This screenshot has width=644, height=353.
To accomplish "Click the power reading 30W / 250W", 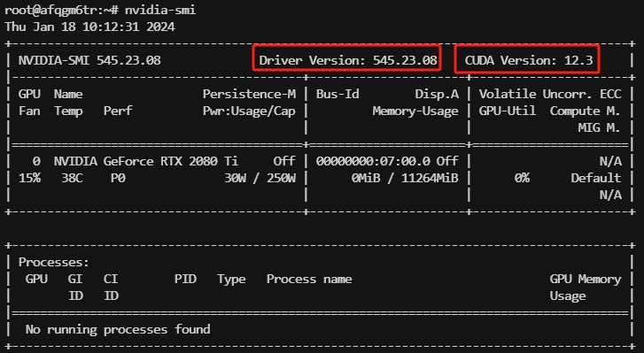I will click(x=260, y=178).
